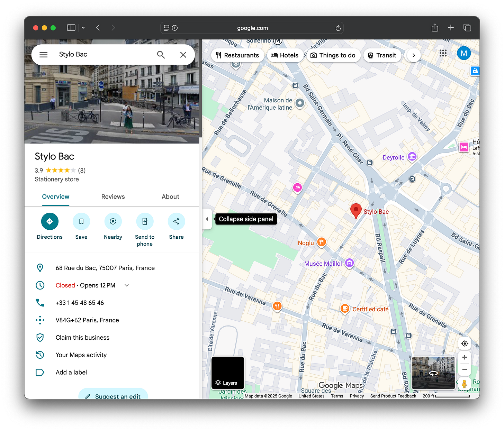504x431 pixels.
Task: Open Street View thumbnail preview
Action: (x=433, y=373)
